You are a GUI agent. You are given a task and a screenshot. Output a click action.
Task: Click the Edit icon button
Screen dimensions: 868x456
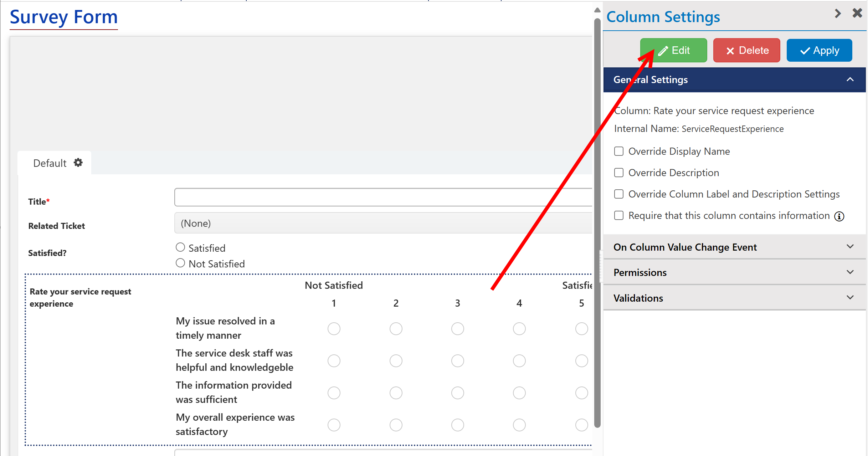[x=673, y=50]
